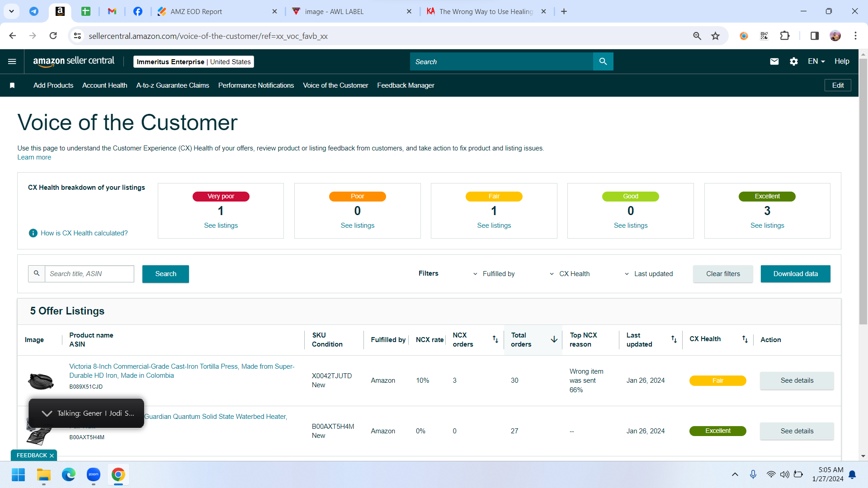Bookmark this page with star icon
Viewport: 868px width, 488px height.
point(715,36)
